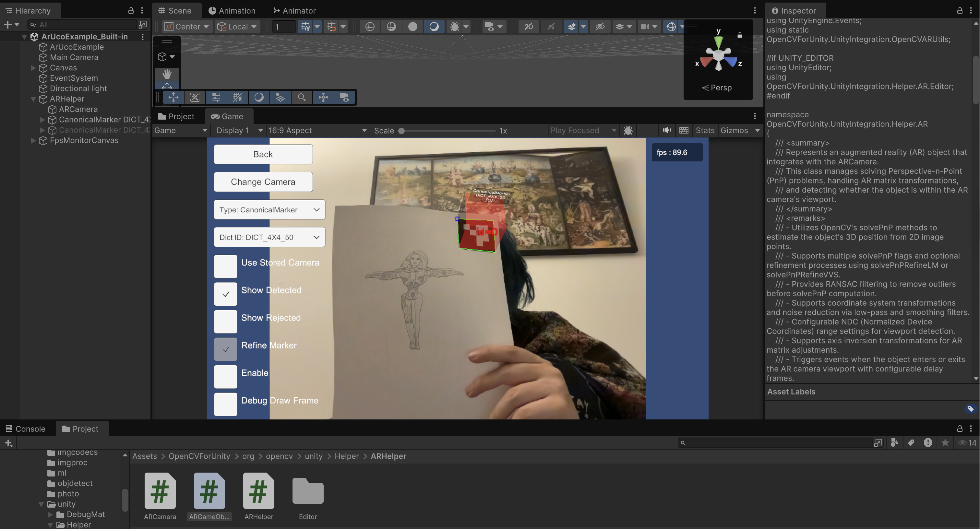980x529 pixels.
Task: Click the Stats button in Game view
Action: [x=705, y=130]
